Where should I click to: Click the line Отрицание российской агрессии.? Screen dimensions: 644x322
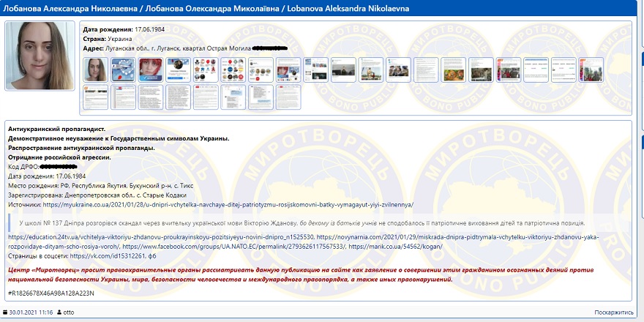[x=60, y=157]
